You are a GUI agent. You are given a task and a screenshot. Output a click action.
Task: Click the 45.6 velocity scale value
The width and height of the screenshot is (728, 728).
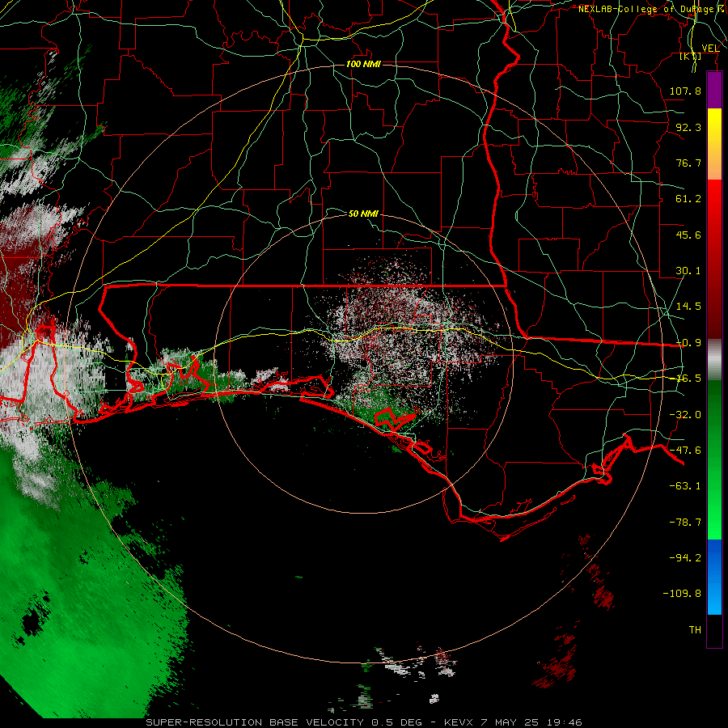pos(688,235)
